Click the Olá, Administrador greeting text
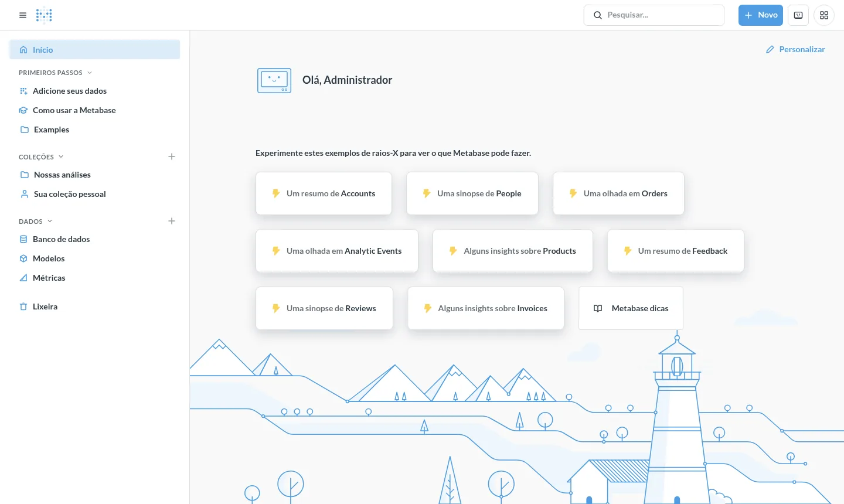Image resolution: width=844 pixels, height=504 pixels. point(347,80)
